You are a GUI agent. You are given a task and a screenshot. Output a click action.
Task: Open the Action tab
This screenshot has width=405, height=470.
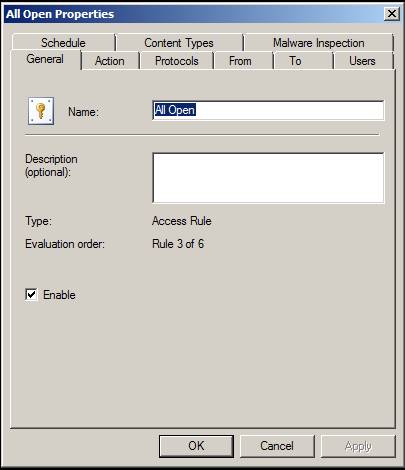click(110, 61)
